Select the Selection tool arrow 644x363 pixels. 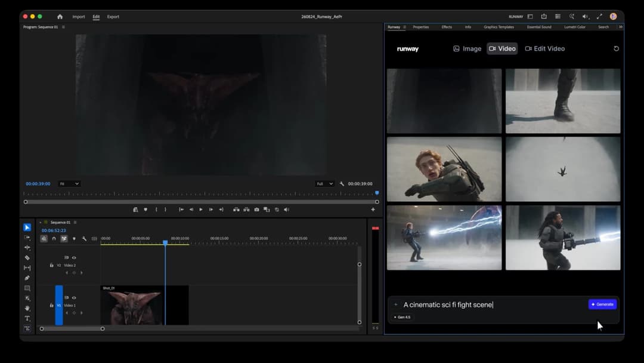point(27,227)
